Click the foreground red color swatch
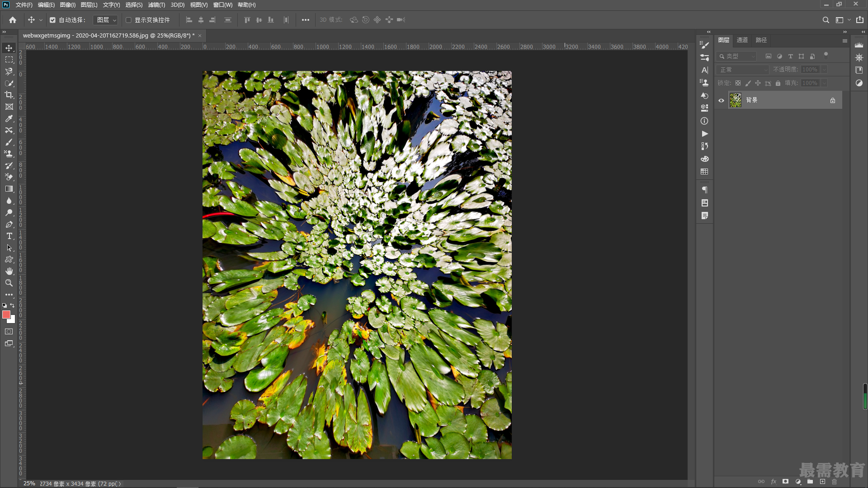Viewport: 868px width, 488px height. tap(6, 314)
